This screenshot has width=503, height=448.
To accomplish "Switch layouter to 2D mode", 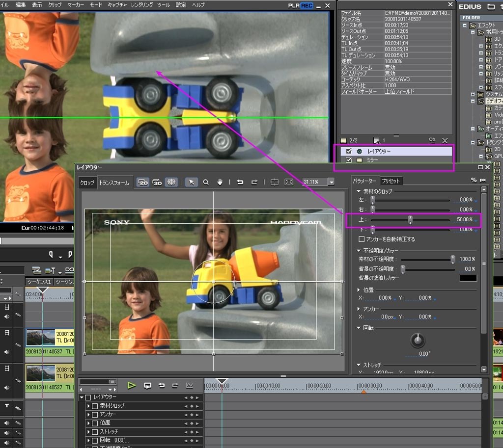I will [x=143, y=182].
